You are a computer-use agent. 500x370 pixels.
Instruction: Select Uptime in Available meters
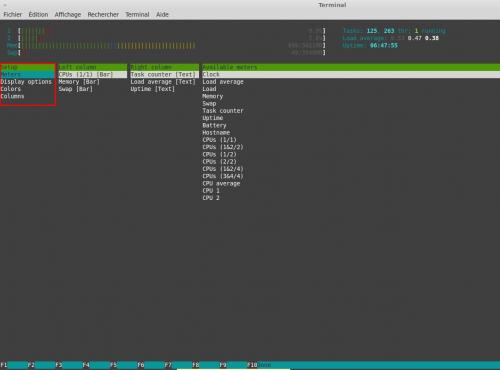click(x=212, y=118)
